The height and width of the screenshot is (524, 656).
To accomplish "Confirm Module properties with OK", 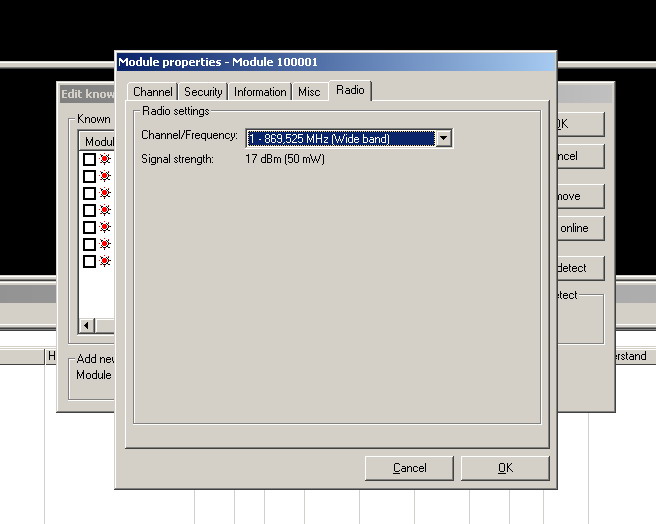I will click(x=505, y=468).
